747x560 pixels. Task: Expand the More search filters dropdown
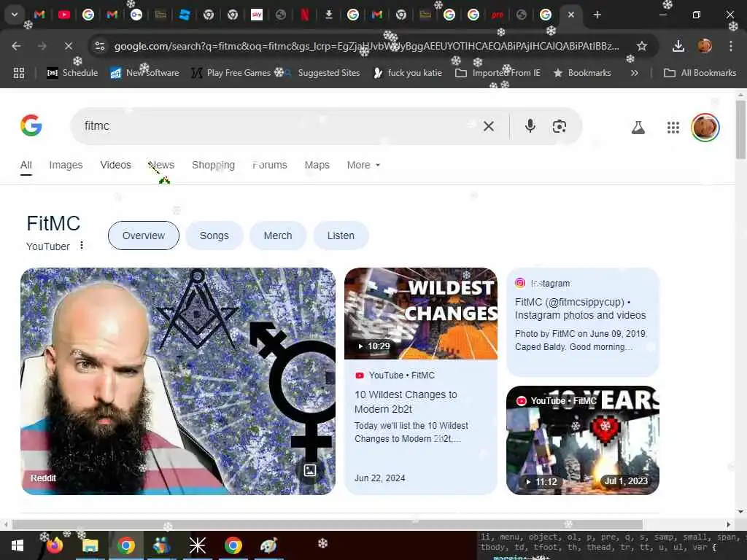[363, 166]
